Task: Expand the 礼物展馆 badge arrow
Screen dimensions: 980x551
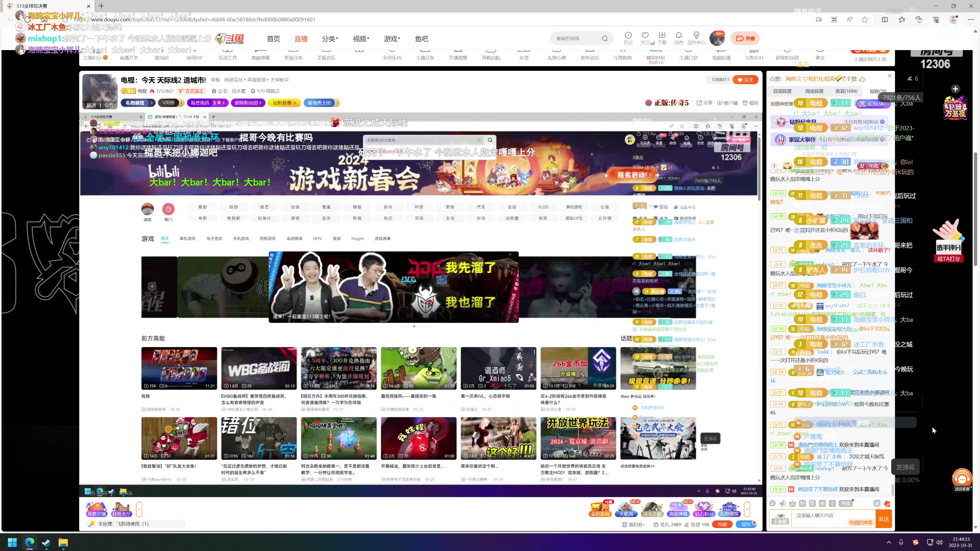Action: [152, 103]
